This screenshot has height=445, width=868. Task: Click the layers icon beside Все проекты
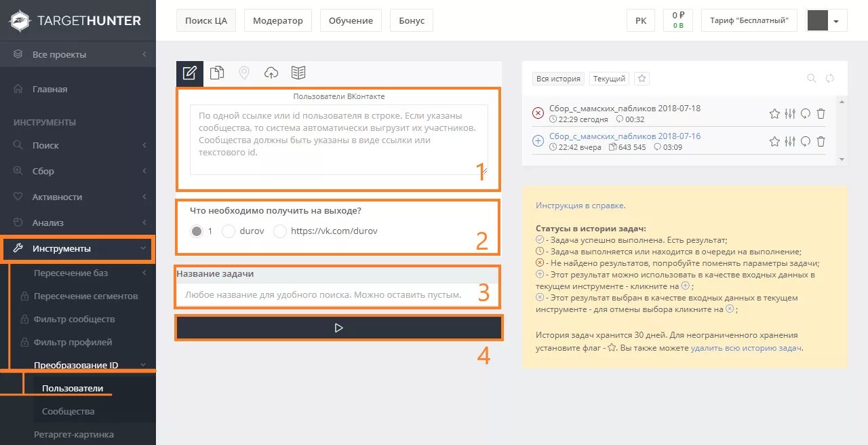[19, 54]
